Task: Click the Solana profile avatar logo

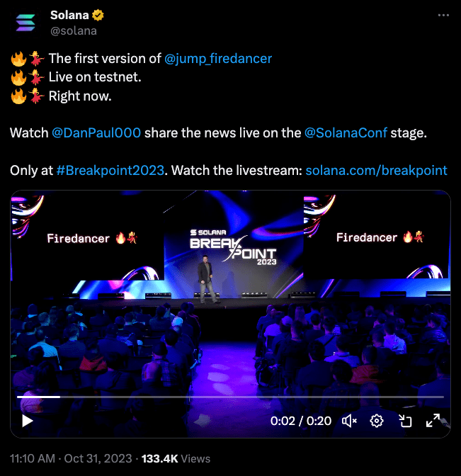Action: click(x=25, y=23)
